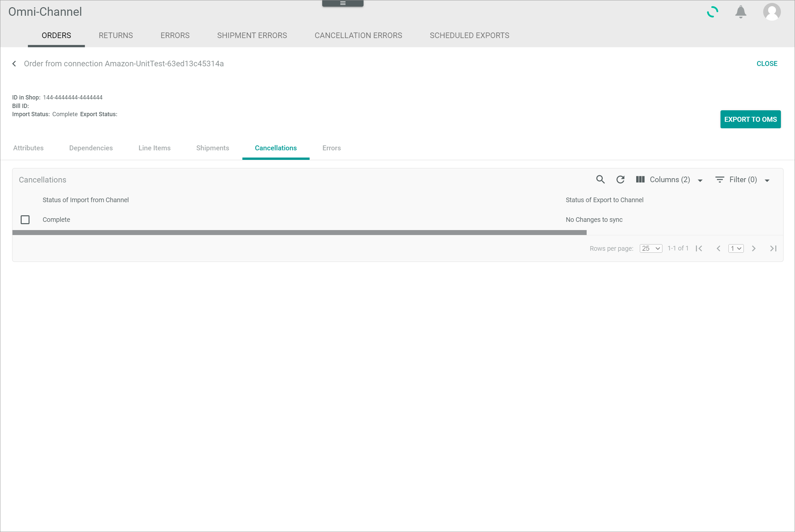
Task: Click the filter lines icon
Action: (719, 180)
